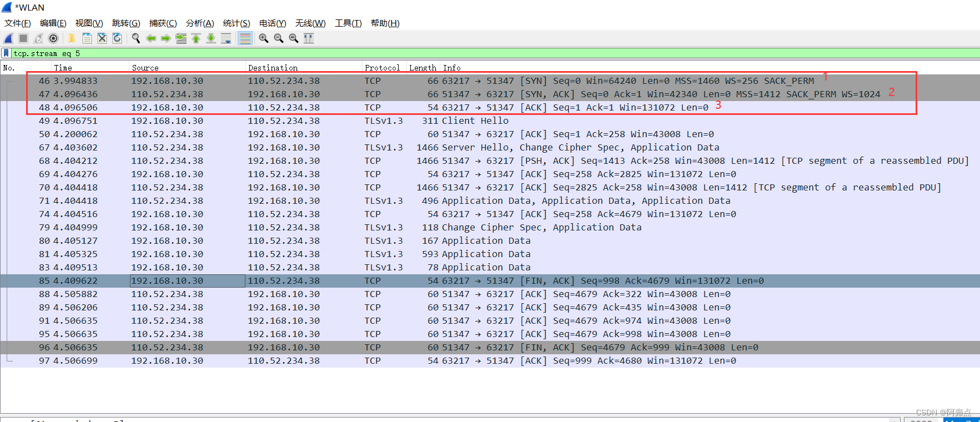Open a capture file via the folder icon
This screenshot has height=422, width=980.
(x=72, y=38)
